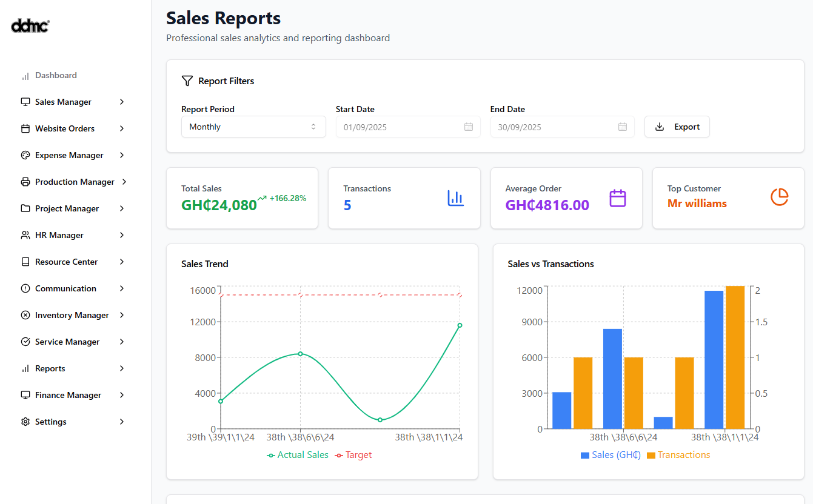Click the Mr williams top customer name
The height and width of the screenshot is (504, 813).
(697, 204)
